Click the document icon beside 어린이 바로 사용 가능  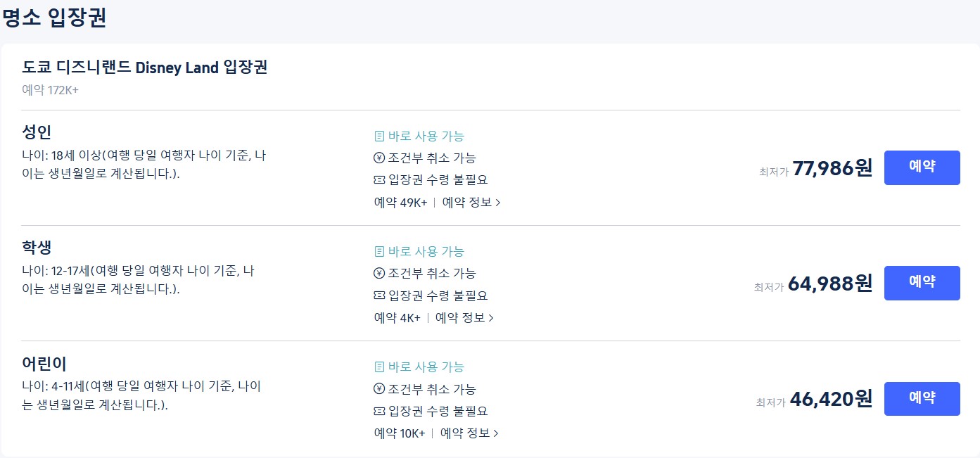click(379, 367)
